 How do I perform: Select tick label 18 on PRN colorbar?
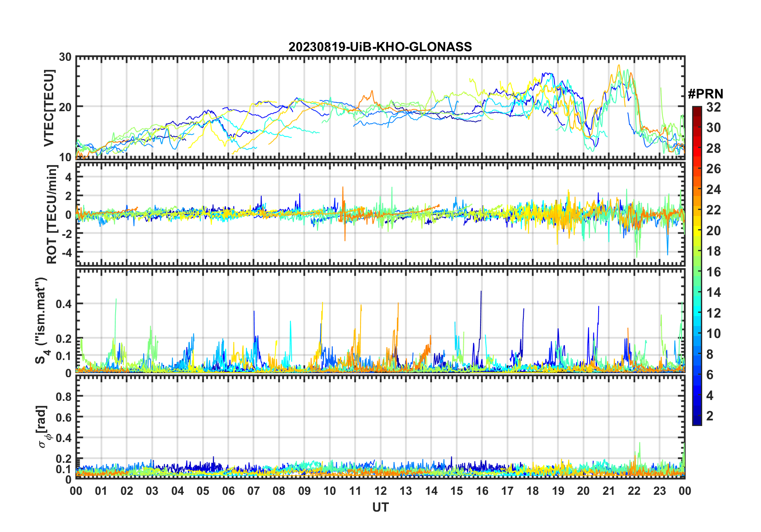click(x=713, y=251)
